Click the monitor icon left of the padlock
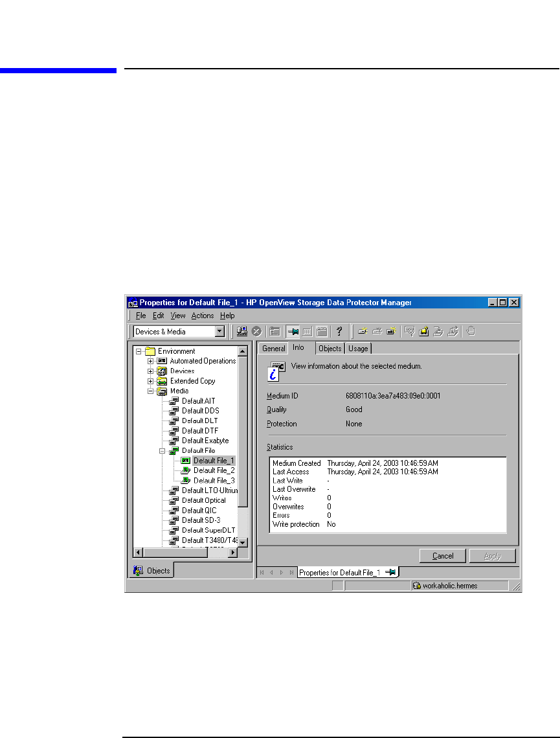Viewport: 560px width, 738px height. tap(410, 331)
